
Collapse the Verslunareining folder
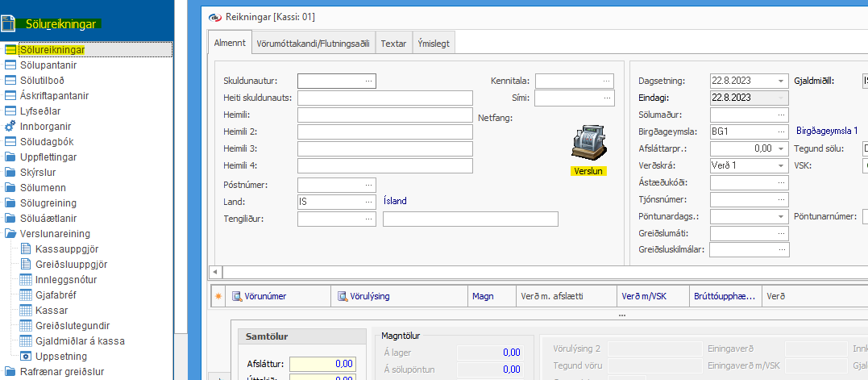(x=10, y=233)
